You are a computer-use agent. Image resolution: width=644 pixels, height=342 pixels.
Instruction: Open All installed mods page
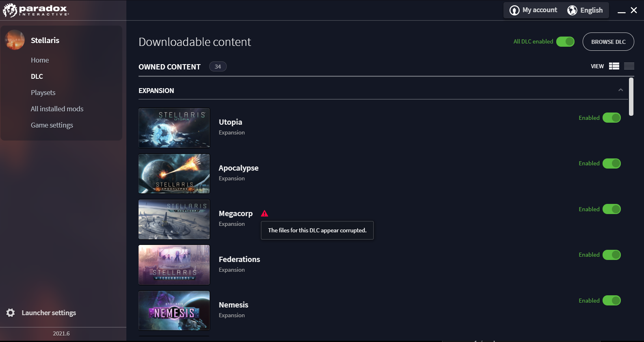click(57, 109)
